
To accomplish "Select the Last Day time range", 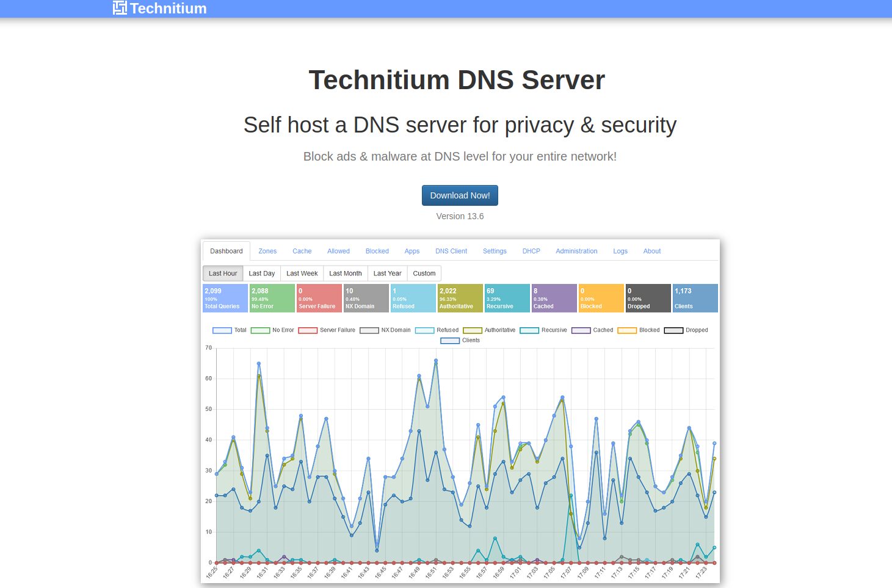I will (261, 274).
